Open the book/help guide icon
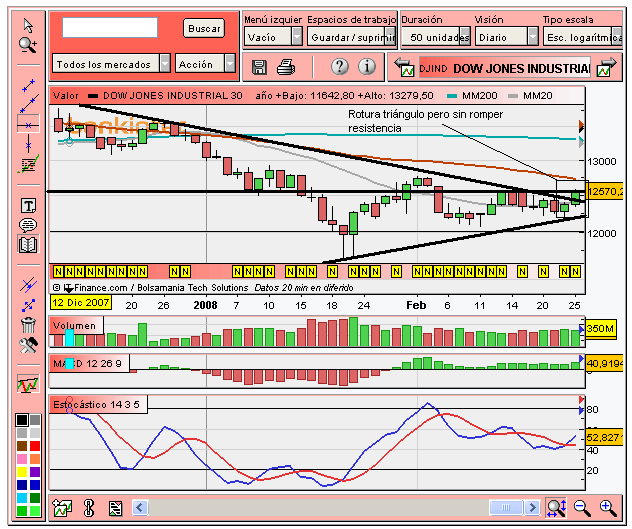 tap(28, 244)
